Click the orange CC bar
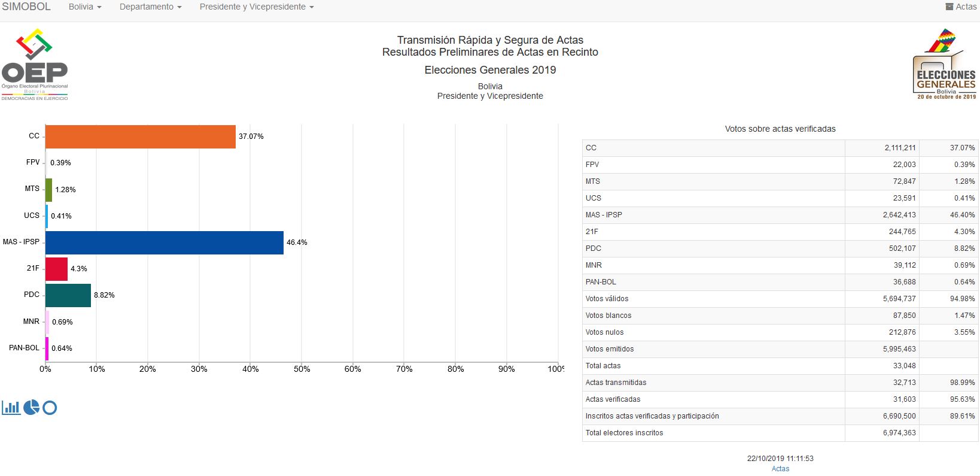The width and height of the screenshot is (980, 476). point(140,137)
